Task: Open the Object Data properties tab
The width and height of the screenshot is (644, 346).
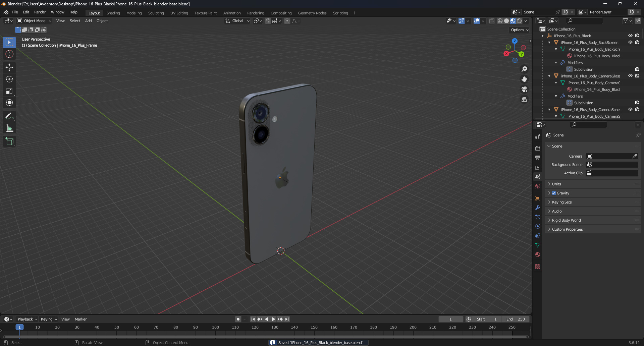Action: pos(538,245)
